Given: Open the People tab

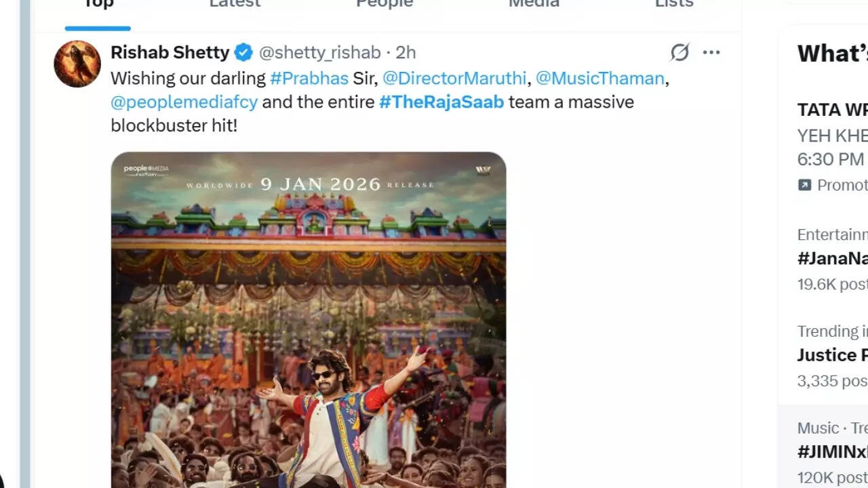Looking at the screenshot, I should tap(384, 4).
